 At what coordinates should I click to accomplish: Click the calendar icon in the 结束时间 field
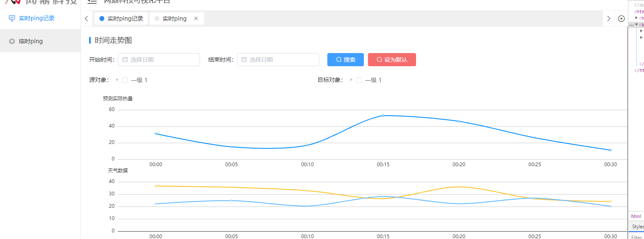pyautogui.click(x=244, y=60)
